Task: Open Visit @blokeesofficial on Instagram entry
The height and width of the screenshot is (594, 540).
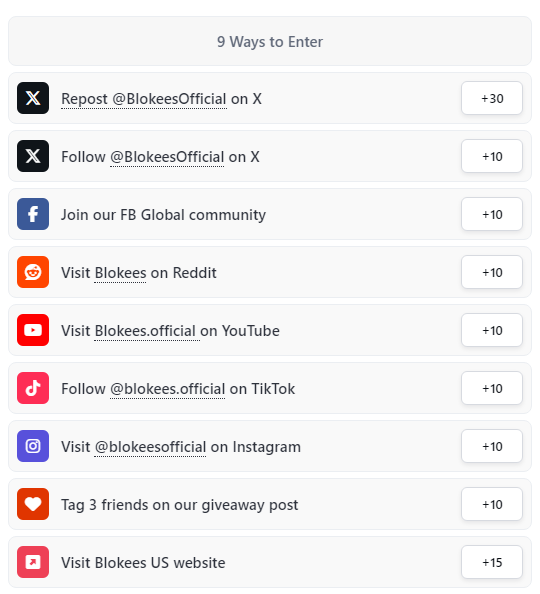Action: pyautogui.click(x=270, y=446)
